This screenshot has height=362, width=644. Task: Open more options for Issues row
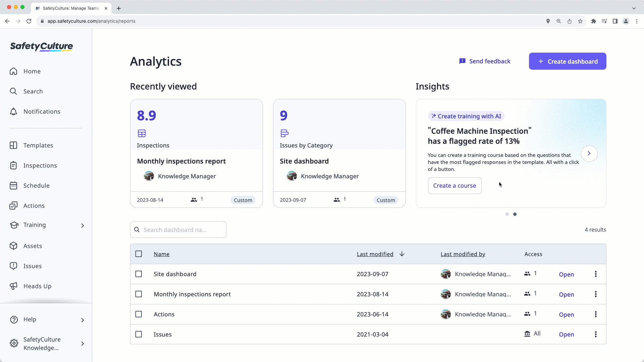596,335
